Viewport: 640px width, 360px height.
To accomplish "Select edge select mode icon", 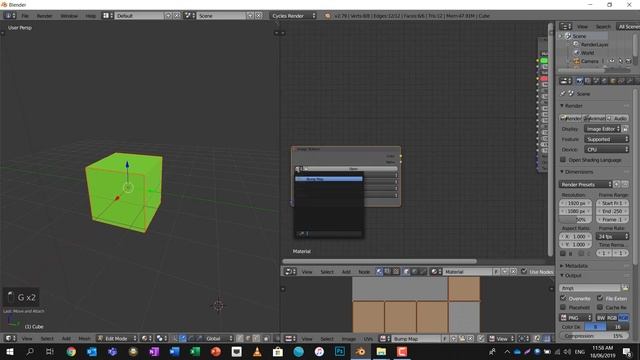I will click(x=248, y=338).
